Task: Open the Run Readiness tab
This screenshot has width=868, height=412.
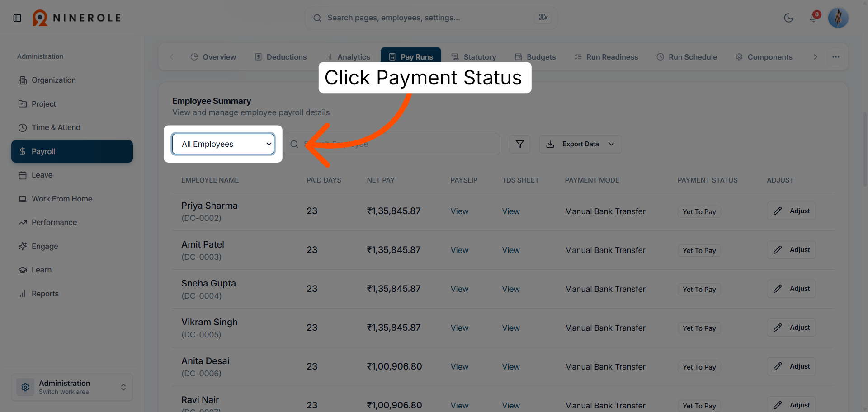Action: coord(606,57)
